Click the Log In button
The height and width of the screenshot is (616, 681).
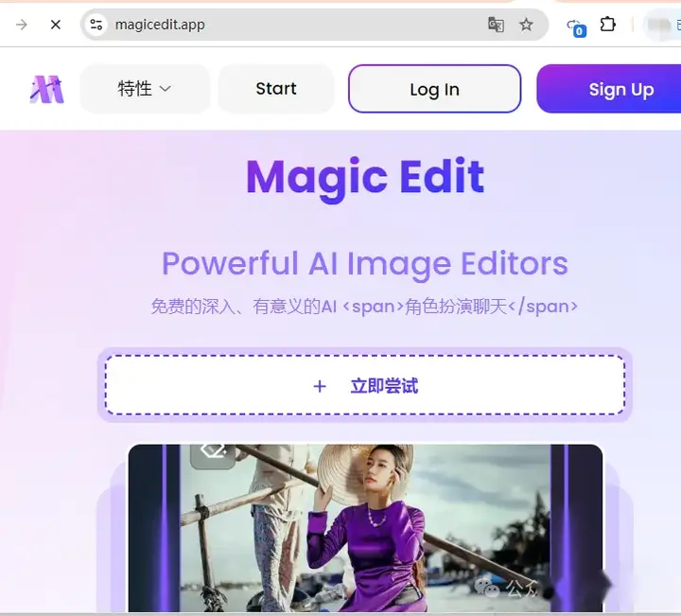434,89
